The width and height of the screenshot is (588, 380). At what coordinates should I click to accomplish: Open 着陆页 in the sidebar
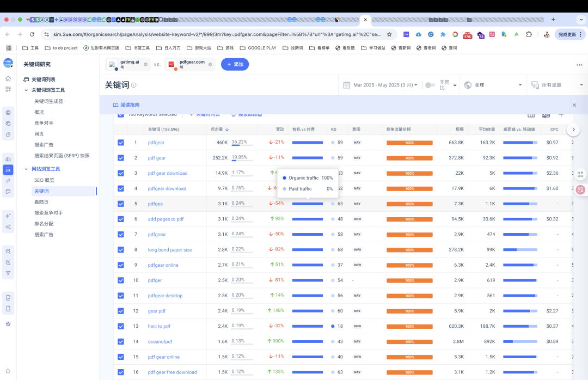click(x=41, y=202)
